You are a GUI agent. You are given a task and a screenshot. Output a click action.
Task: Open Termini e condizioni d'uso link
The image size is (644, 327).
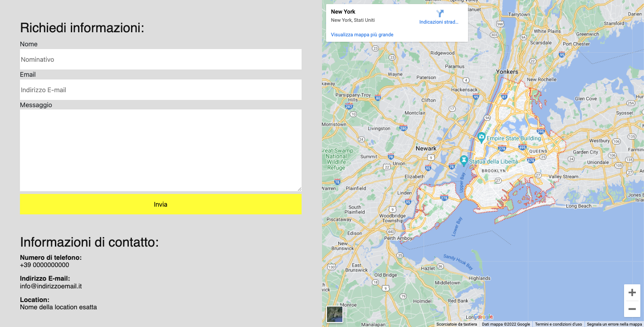(558, 324)
